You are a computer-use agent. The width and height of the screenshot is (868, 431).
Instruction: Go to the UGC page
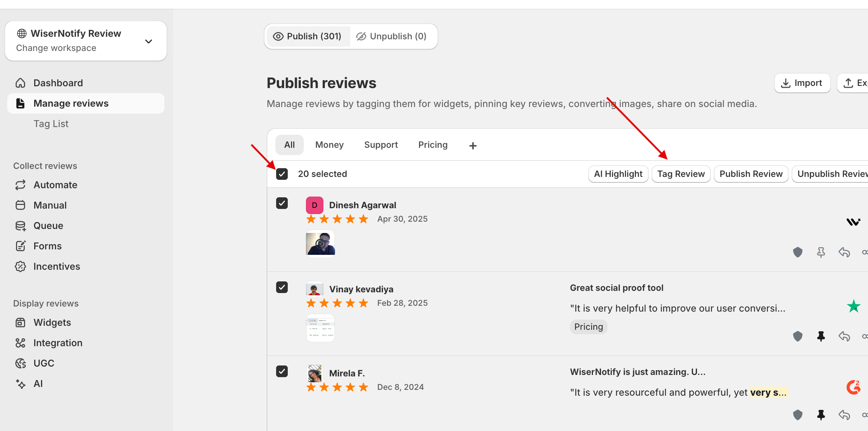pyautogui.click(x=44, y=363)
